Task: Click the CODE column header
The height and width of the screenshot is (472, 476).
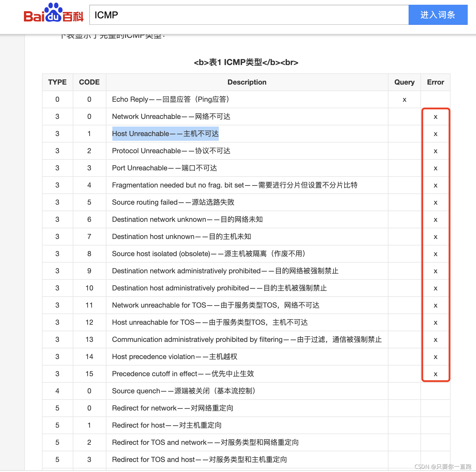Action: 89,82
